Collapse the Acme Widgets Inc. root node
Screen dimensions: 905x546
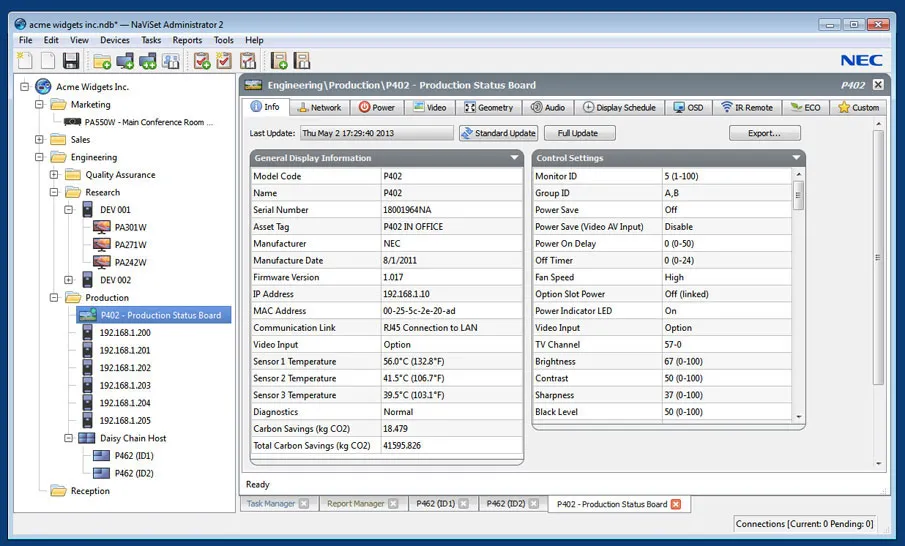click(24, 87)
